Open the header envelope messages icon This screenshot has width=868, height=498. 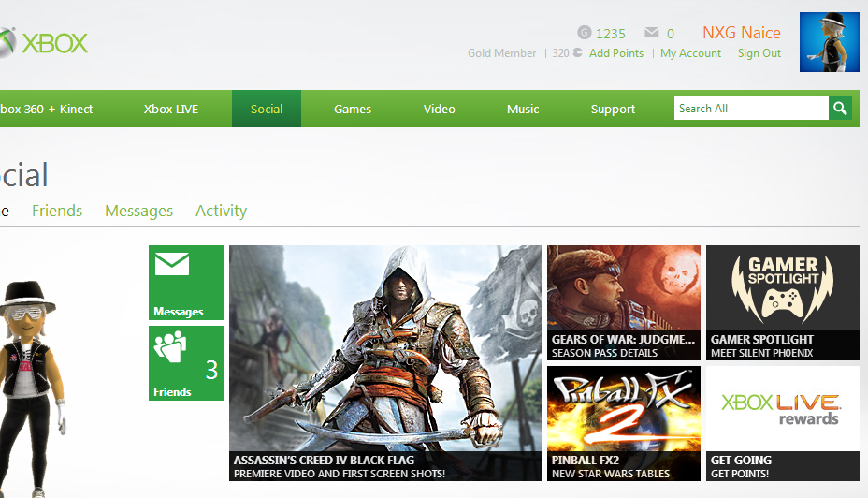click(x=652, y=33)
